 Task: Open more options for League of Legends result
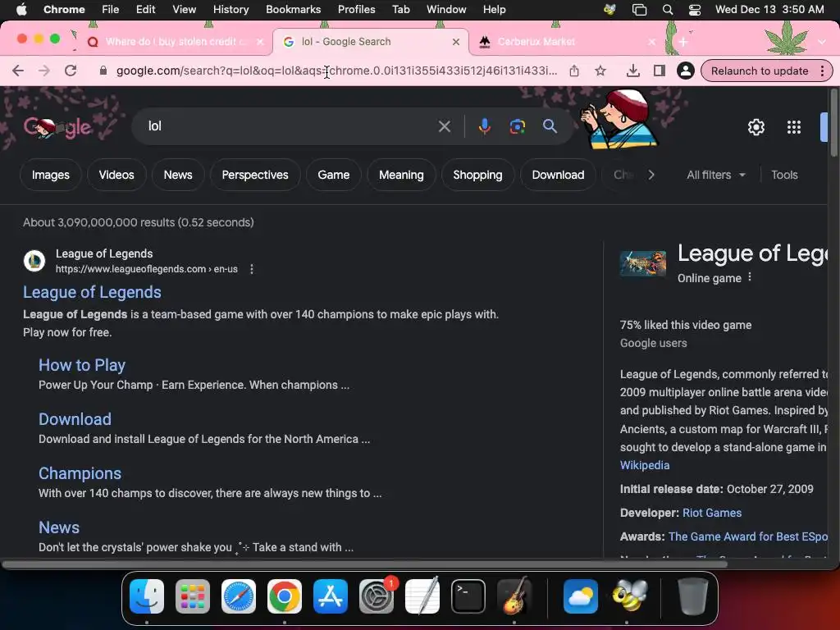coord(252,269)
